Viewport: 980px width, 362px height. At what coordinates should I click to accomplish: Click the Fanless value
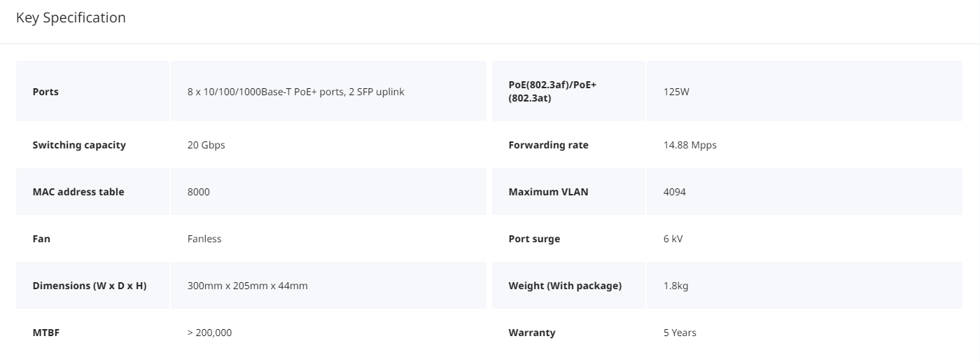[x=204, y=239]
